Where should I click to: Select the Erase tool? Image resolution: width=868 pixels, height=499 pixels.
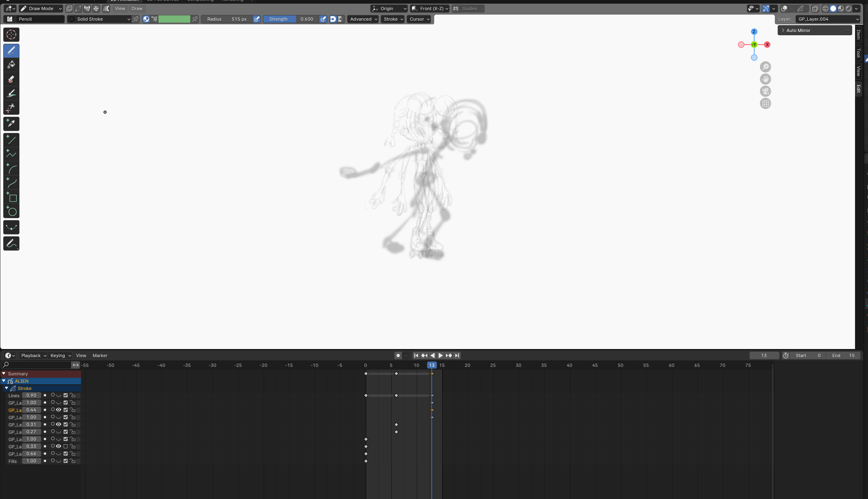[11, 79]
